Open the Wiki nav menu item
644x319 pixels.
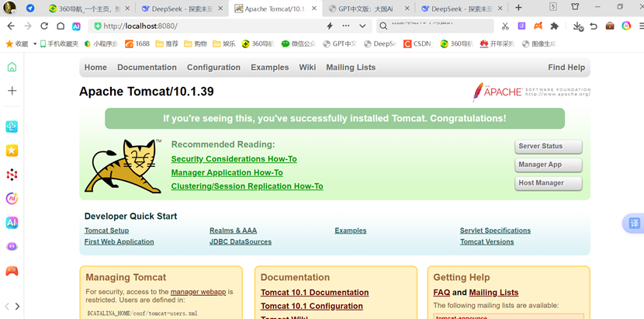[x=307, y=68]
